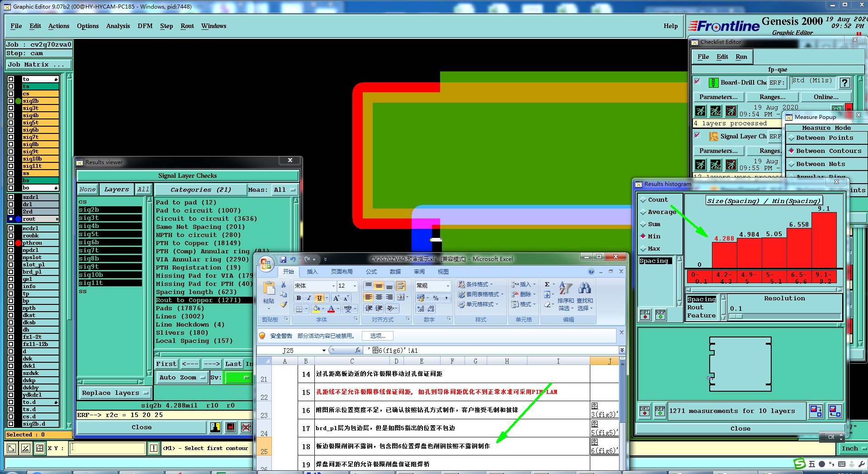Image resolution: width=868 pixels, height=474 pixels.
Task: Click the exclamation mark icon beside XY field
Action: (x=154, y=448)
